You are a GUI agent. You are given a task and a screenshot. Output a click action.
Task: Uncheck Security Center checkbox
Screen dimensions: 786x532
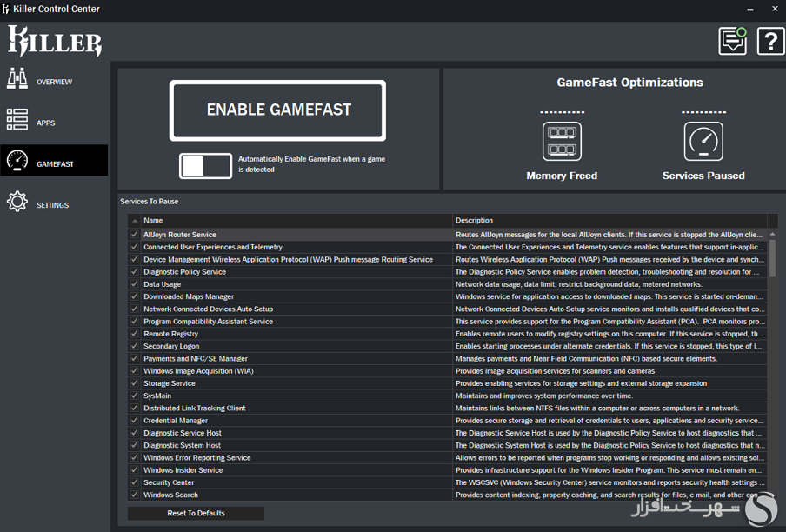point(134,482)
